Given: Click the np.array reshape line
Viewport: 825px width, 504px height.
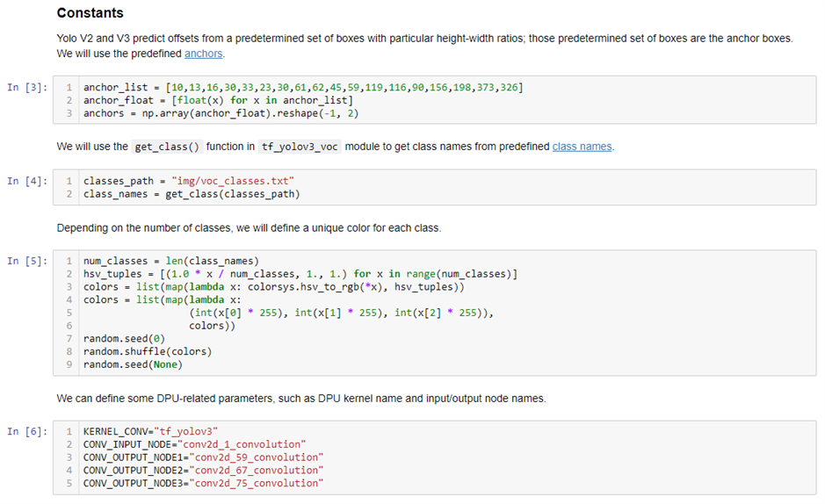Looking at the screenshot, I should [x=221, y=113].
